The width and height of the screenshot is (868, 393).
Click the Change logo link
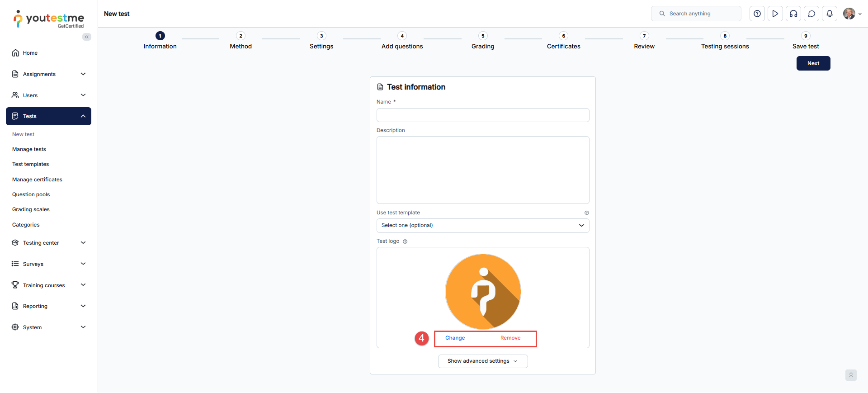[x=455, y=338]
